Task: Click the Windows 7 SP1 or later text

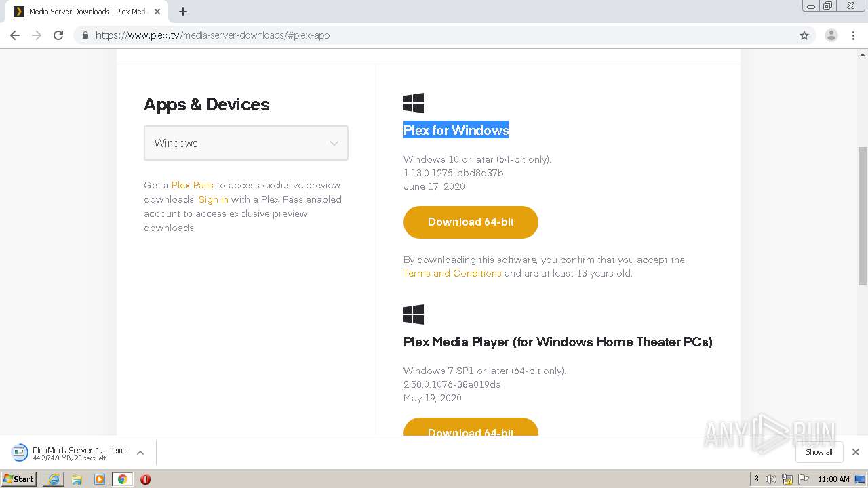Action: [485, 371]
